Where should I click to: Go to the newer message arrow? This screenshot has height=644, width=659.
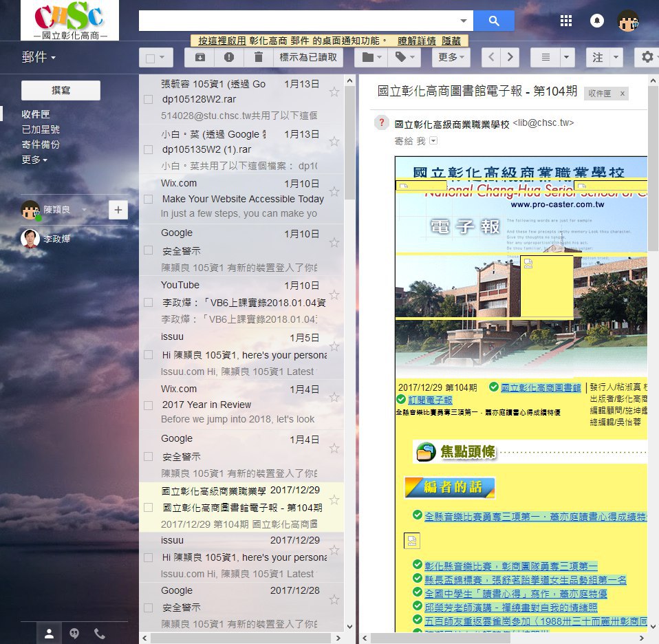pos(491,57)
